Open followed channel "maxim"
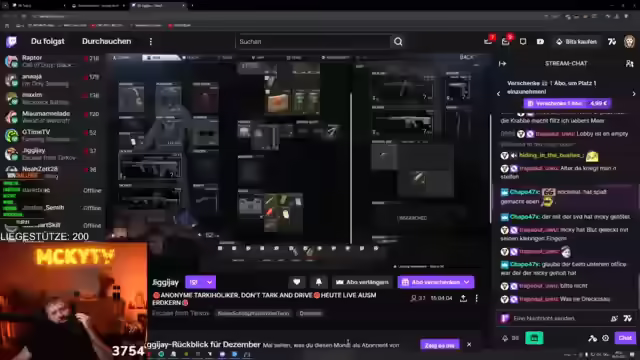 pyautogui.click(x=52, y=98)
